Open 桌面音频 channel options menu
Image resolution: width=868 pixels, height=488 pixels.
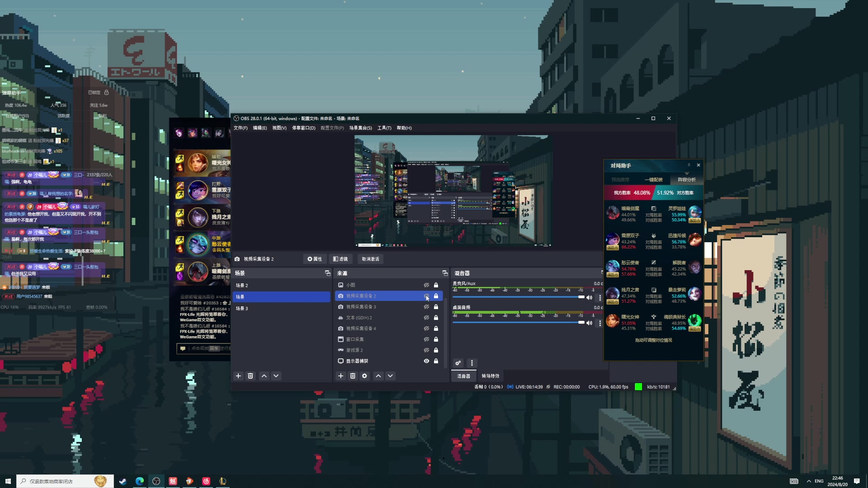[600, 323]
